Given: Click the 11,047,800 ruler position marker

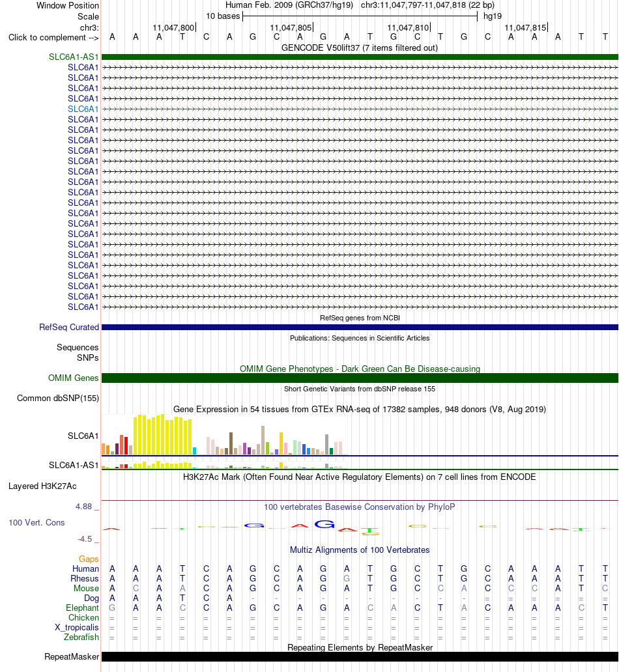Looking at the screenshot, I should click(174, 28).
